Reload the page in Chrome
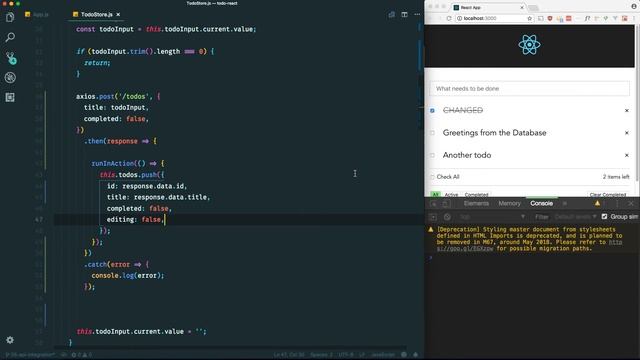640x360 pixels. click(449, 18)
